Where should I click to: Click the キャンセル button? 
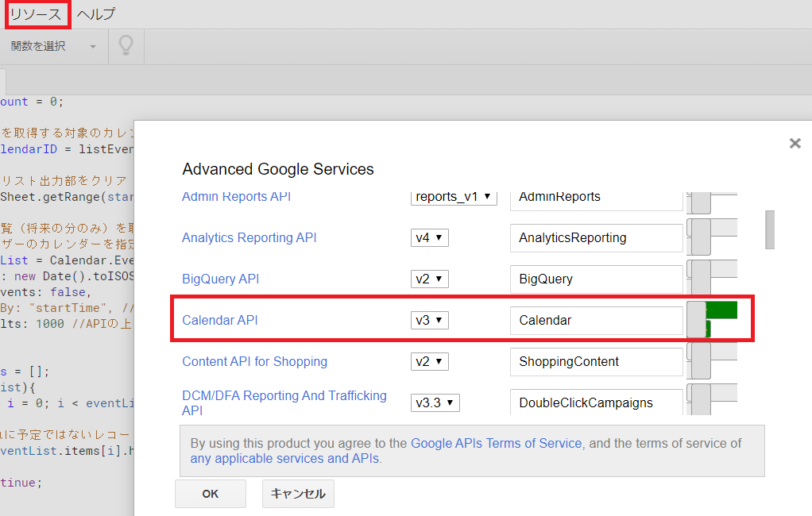[298, 494]
